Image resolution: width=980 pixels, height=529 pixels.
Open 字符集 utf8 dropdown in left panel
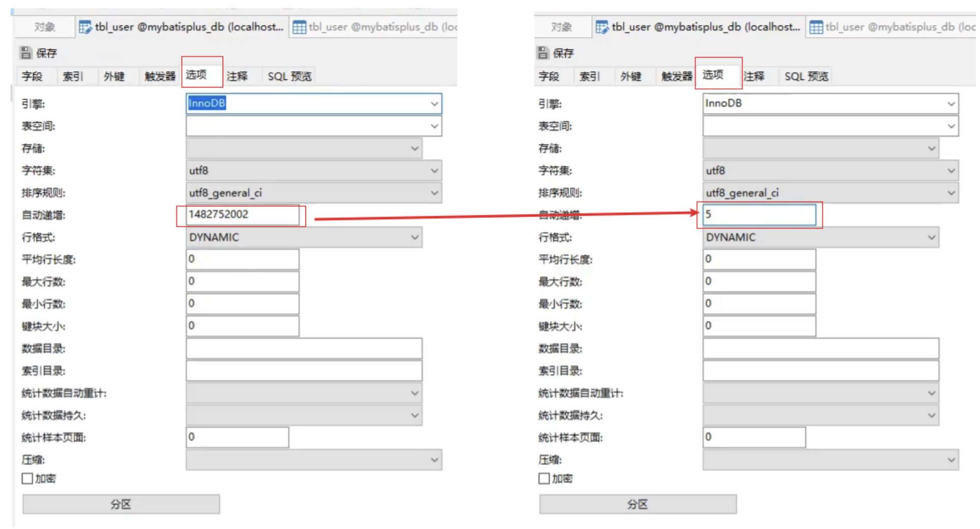[x=314, y=170]
